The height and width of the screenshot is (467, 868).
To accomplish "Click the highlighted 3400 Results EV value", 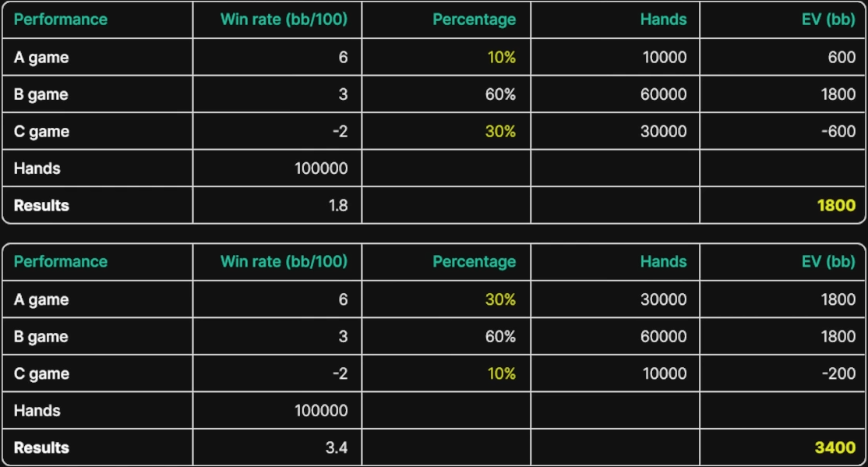I will tap(834, 448).
